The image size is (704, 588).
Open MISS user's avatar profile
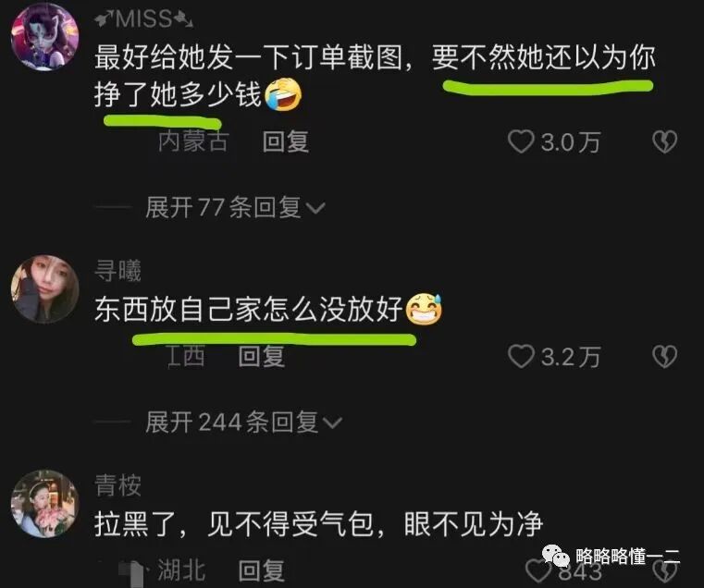[45, 37]
